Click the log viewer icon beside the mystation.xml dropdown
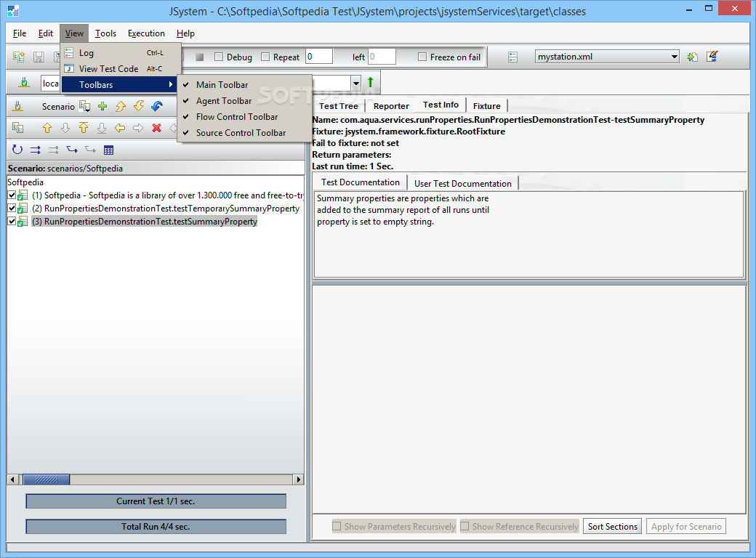Screen dimensions: 756x558 click(512, 57)
